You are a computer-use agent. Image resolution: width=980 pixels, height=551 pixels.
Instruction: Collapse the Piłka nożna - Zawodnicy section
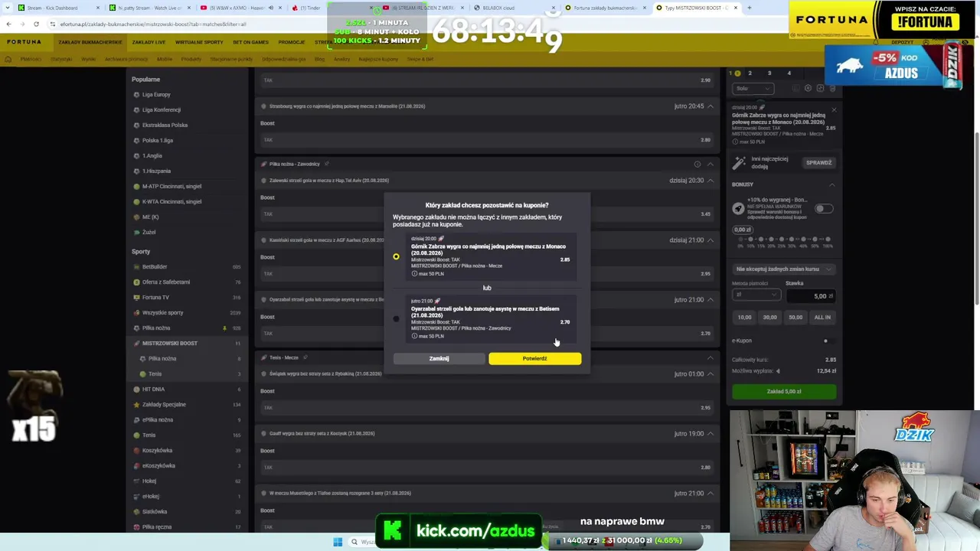click(x=710, y=164)
